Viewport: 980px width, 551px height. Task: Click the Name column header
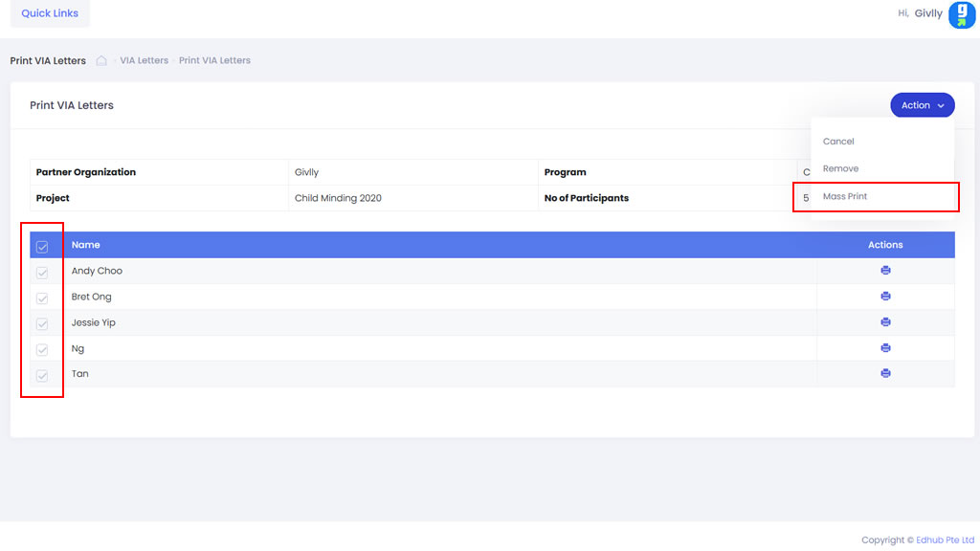pyautogui.click(x=86, y=245)
